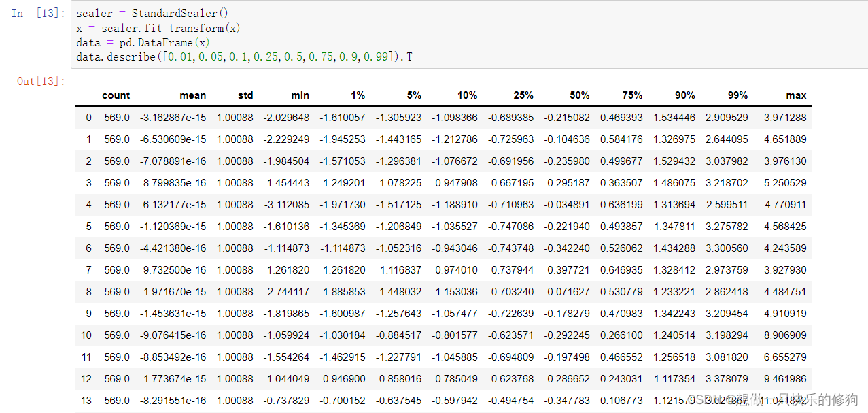Click mean value -7.078891e-16
This screenshot has width=868, height=413.
(173, 161)
